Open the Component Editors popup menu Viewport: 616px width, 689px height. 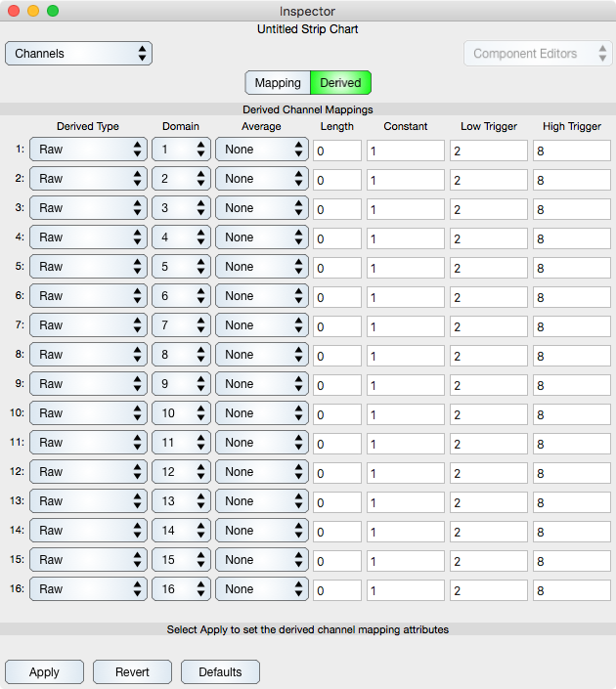click(x=538, y=54)
